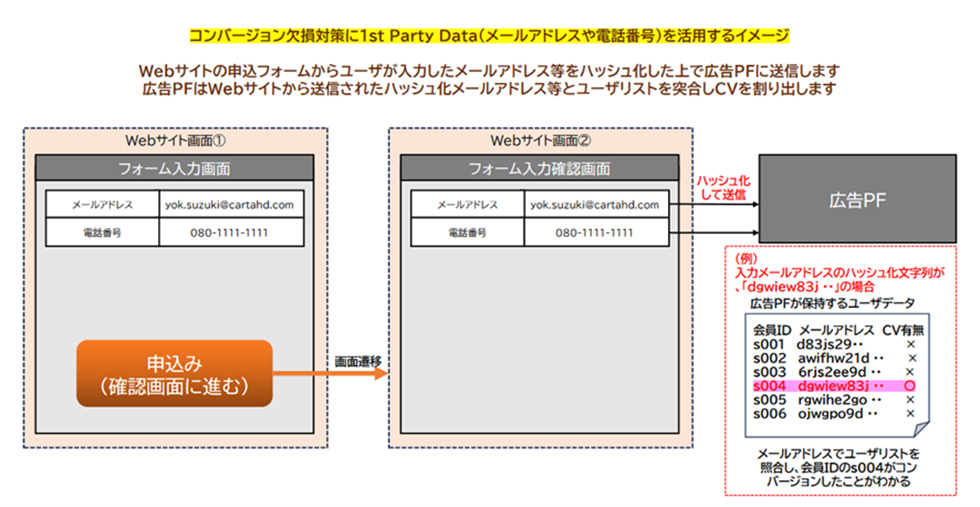Click the 080-1111-1111 field in フォーム入力画面

(x=231, y=233)
